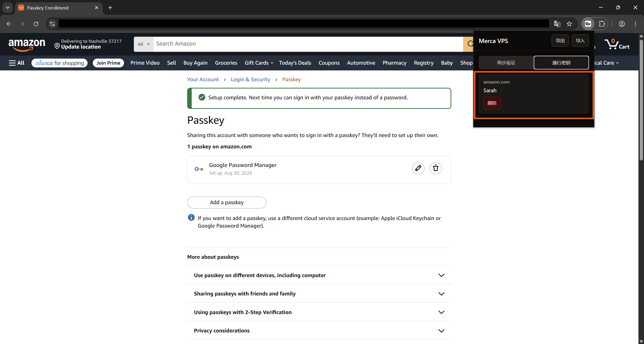Open Chrome three-dot menu
This screenshot has width=644, height=344.
[x=635, y=24]
